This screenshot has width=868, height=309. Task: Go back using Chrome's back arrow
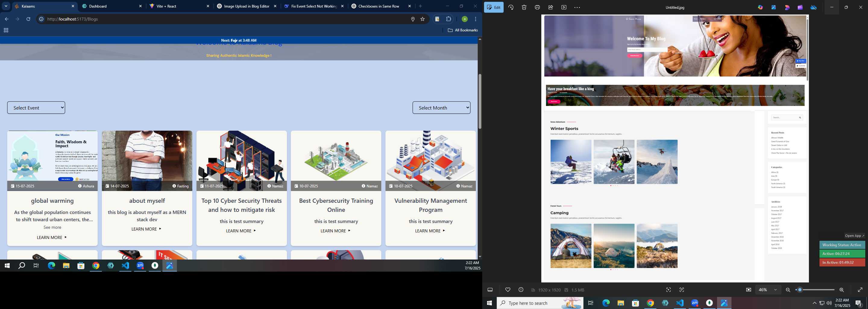point(6,19)
